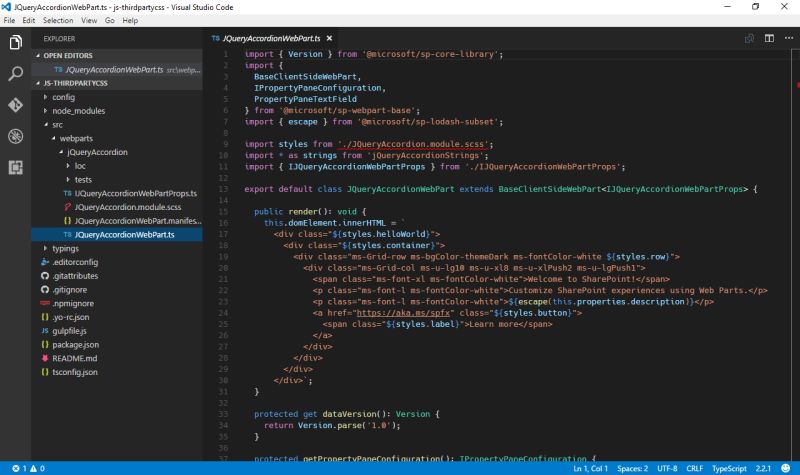Click line number 15 in the gutter
800x475 pixels.
[x=223, y=212]
